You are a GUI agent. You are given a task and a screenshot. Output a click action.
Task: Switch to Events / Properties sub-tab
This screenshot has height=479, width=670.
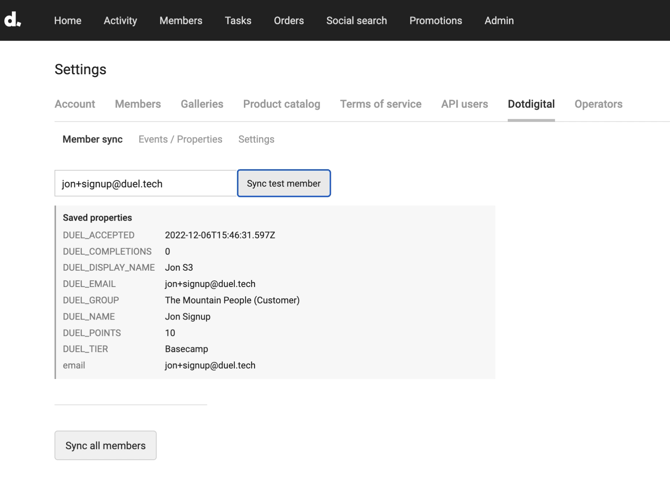point(180,140)
